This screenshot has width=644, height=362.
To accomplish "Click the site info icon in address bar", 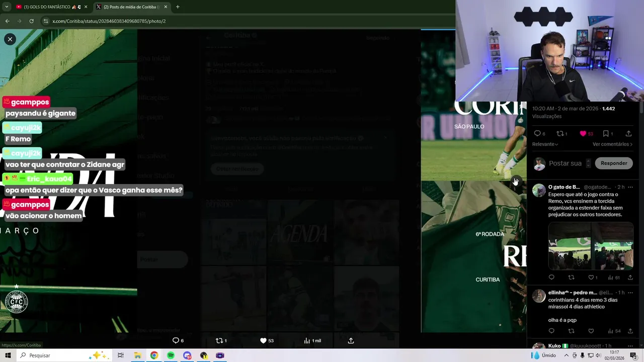I will click(46, 21).
